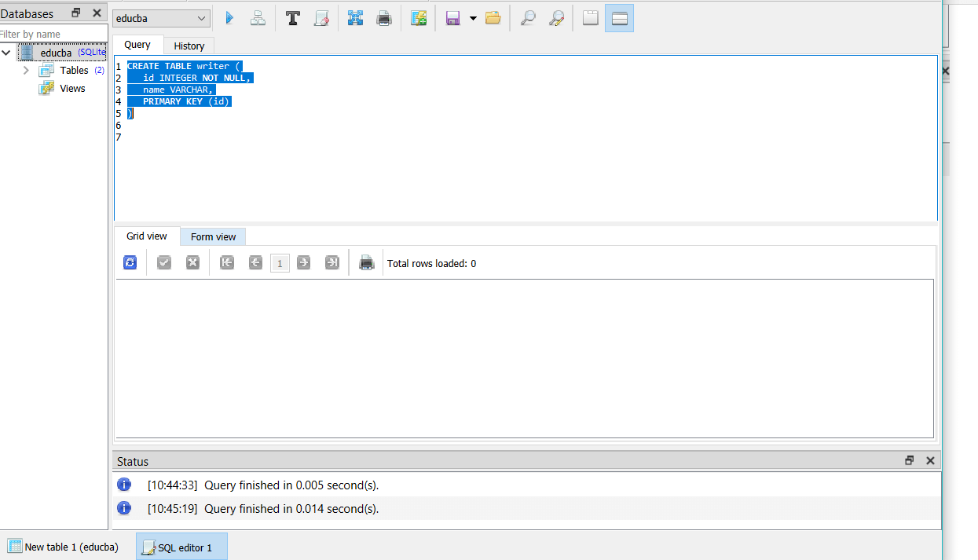Image resolution: width=978 pixels, height=560 pixels.
Task: Go to next results page
Action: click(304, 263)
